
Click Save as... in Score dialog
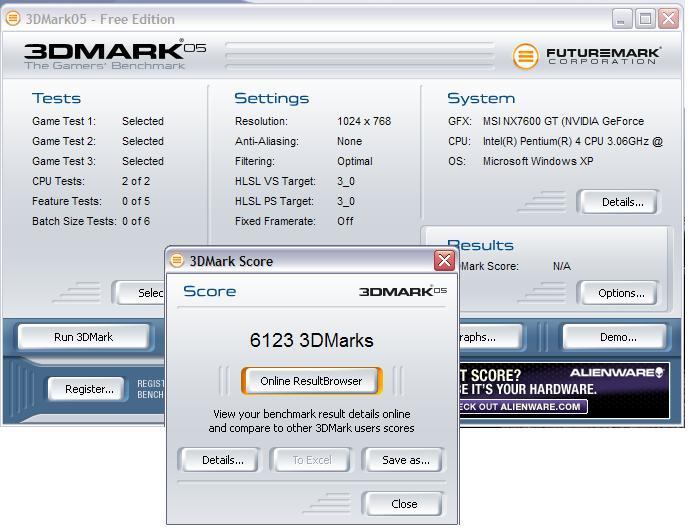click(x=405, y=460)
